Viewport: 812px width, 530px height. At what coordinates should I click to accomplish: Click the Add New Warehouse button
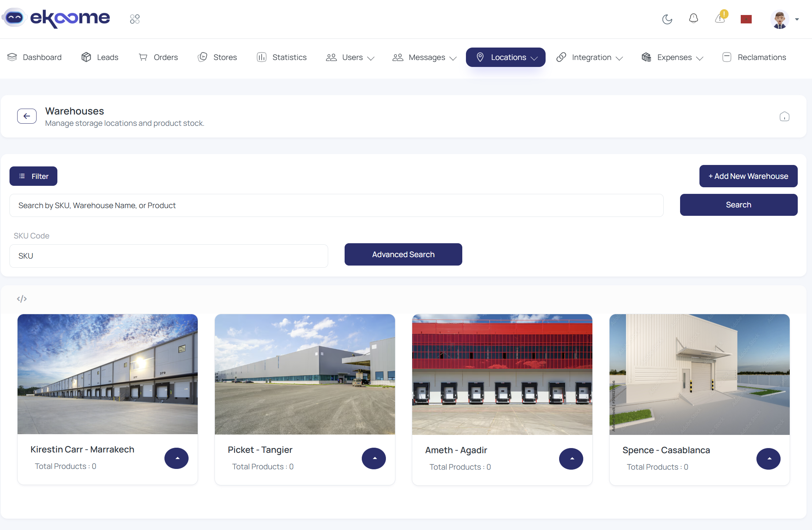pos(748,176)
